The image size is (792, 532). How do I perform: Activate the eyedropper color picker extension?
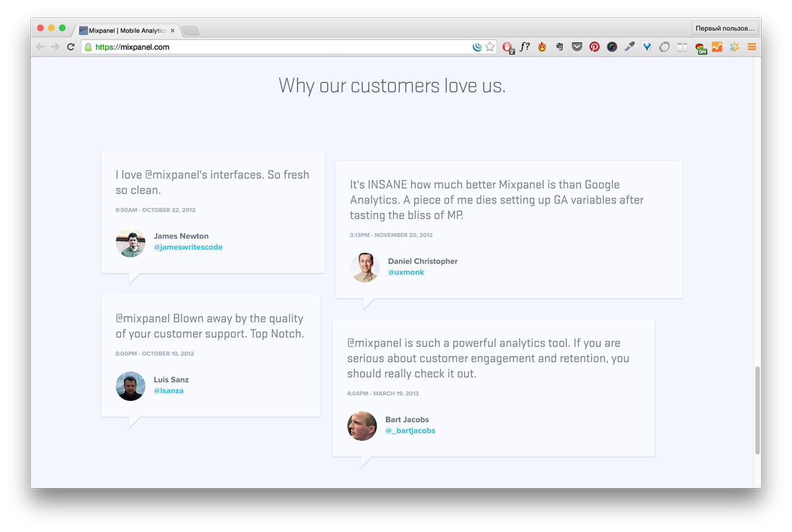[629, 47]
